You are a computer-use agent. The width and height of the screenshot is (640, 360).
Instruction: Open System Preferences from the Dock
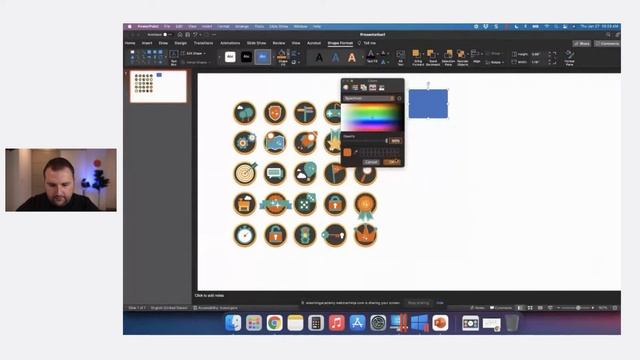click(378, 323)
